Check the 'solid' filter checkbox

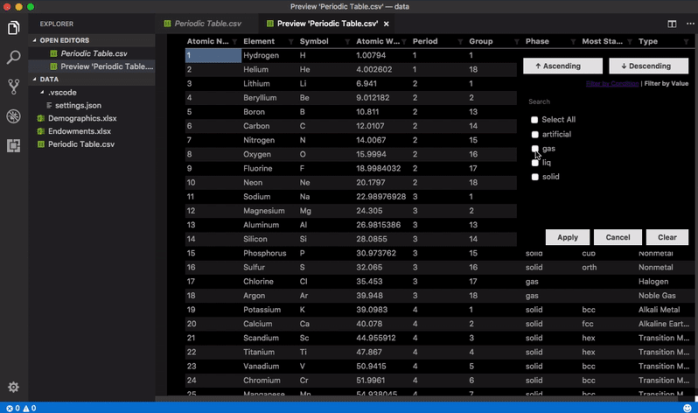pos(535,177)
